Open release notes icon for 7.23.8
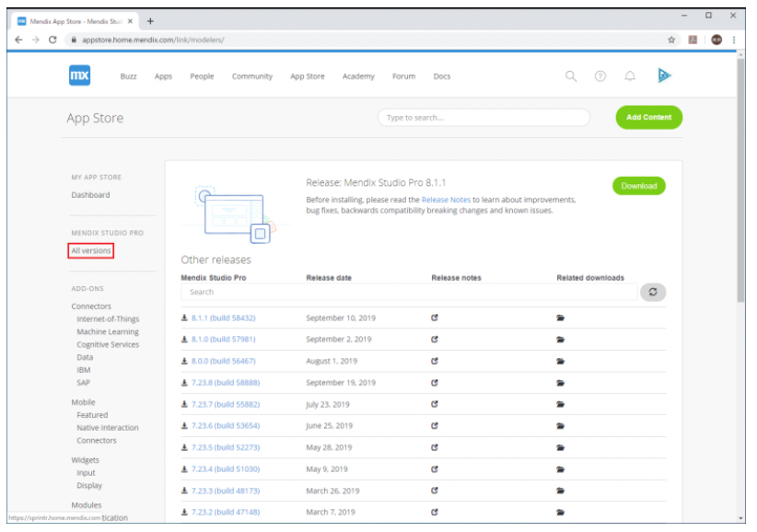This screenshot has width=757, height=532. (435, 383)
